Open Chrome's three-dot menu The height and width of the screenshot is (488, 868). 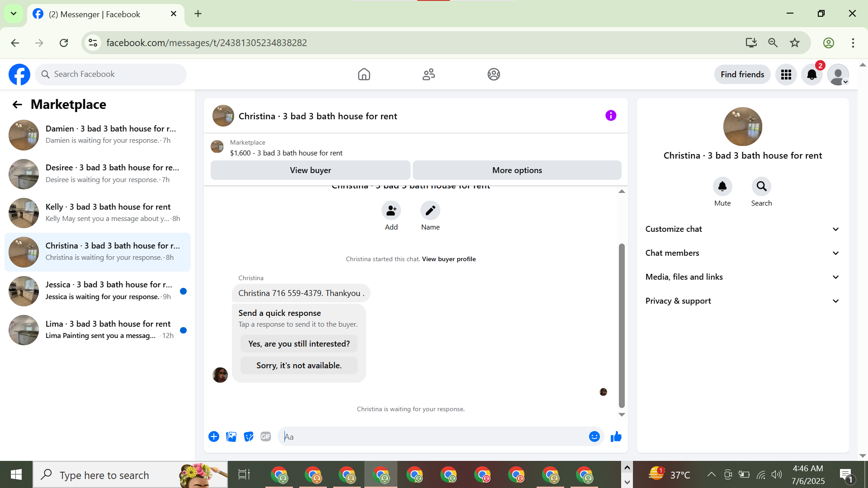853,43
